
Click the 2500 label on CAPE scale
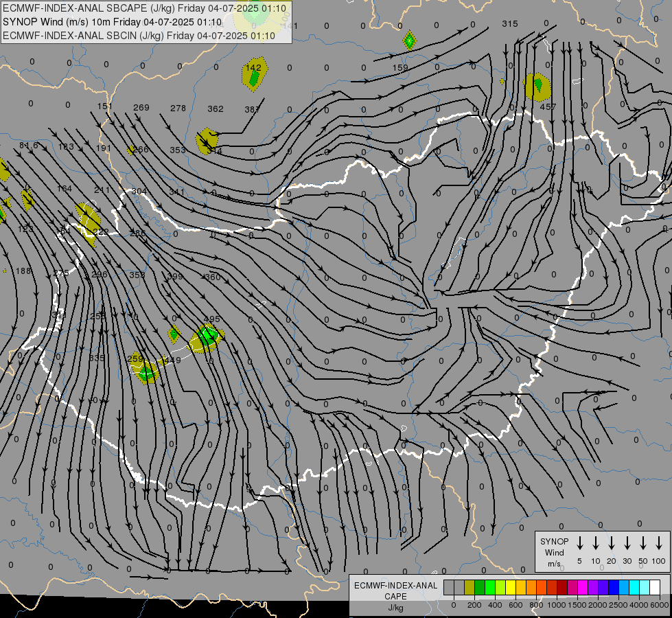(618, 605)
